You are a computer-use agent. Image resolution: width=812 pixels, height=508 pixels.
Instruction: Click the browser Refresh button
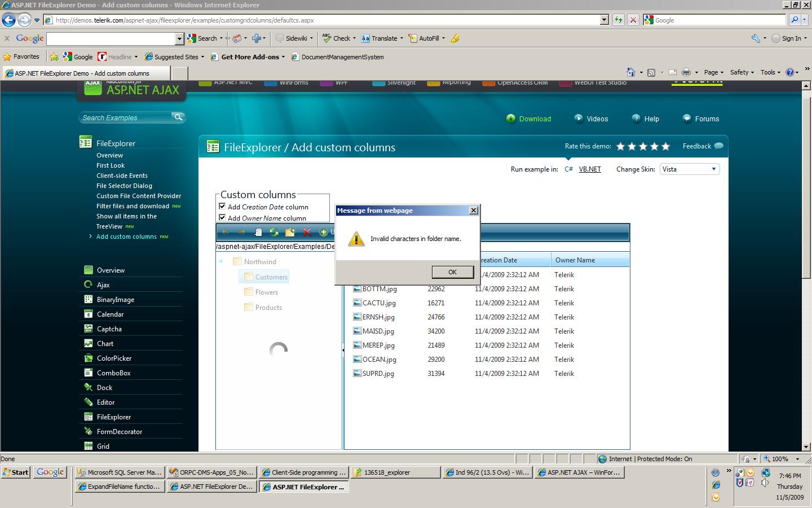(619, 20)
